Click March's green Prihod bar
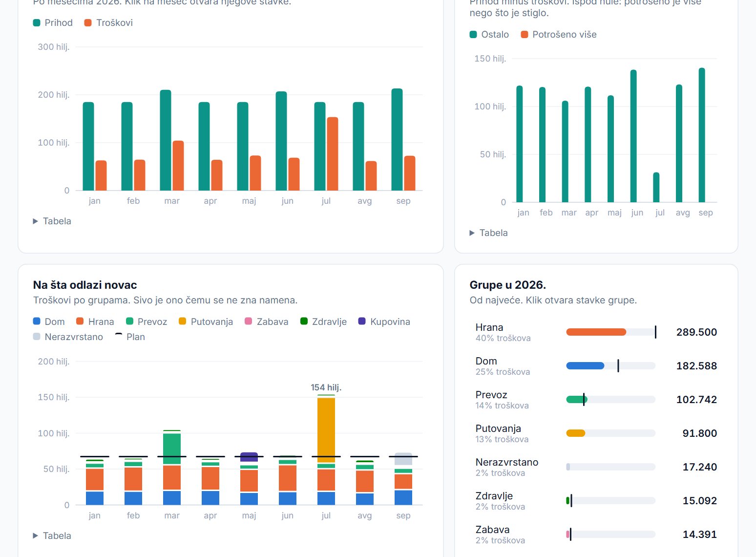The image size is (756, 557). tap(166, 140)
